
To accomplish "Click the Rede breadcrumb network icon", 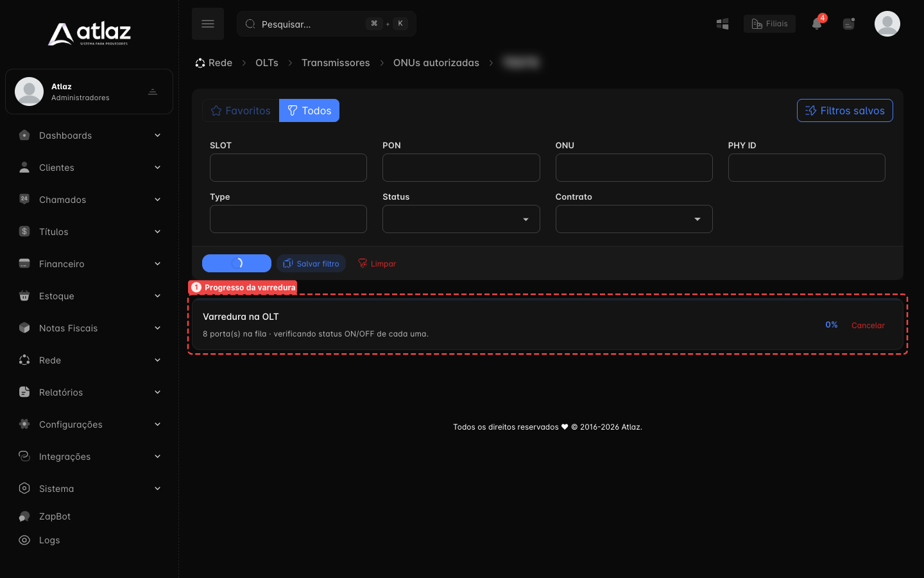I will tap(200, 63).
